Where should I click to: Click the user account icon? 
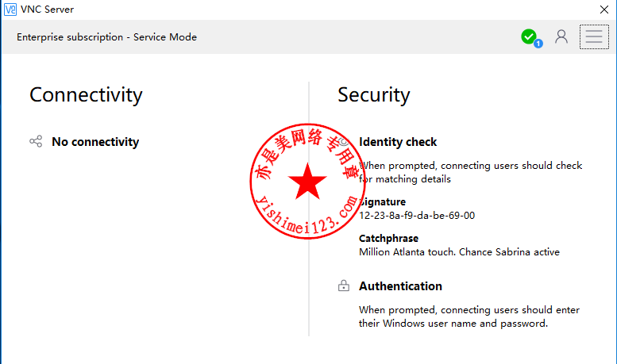click(x=561, y=37)
